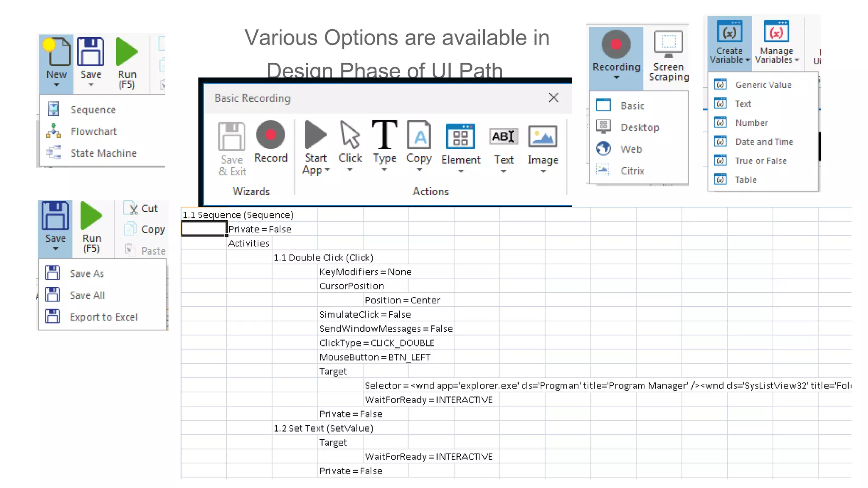Screen dimensions: 868x488
Task: Expand the Create Variable dropdown arrow
Action: (747, 60)
